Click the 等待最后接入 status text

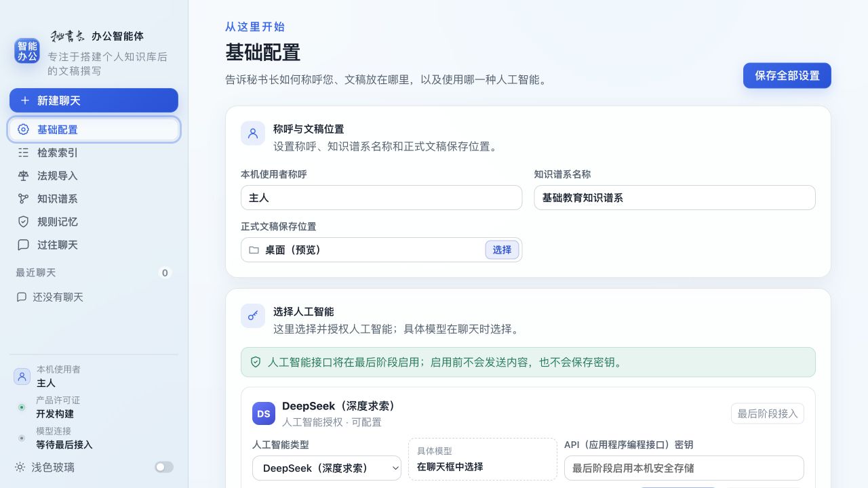pos(65,445)
